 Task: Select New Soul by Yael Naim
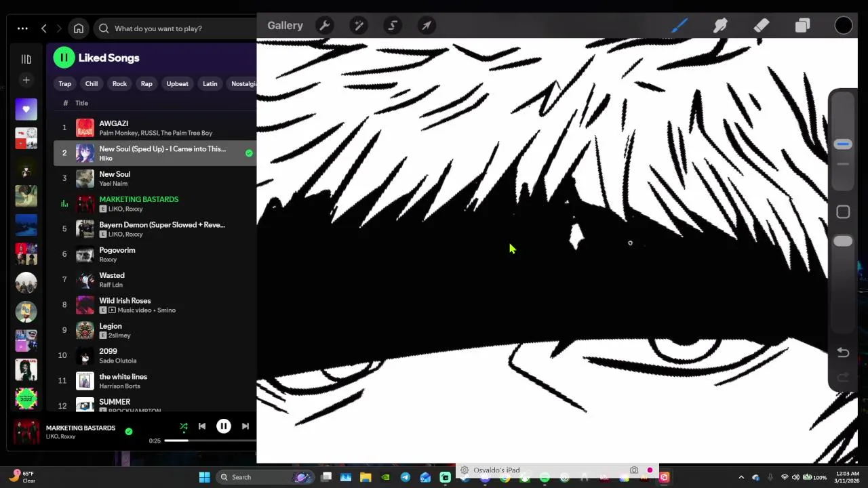pos(155,178)
